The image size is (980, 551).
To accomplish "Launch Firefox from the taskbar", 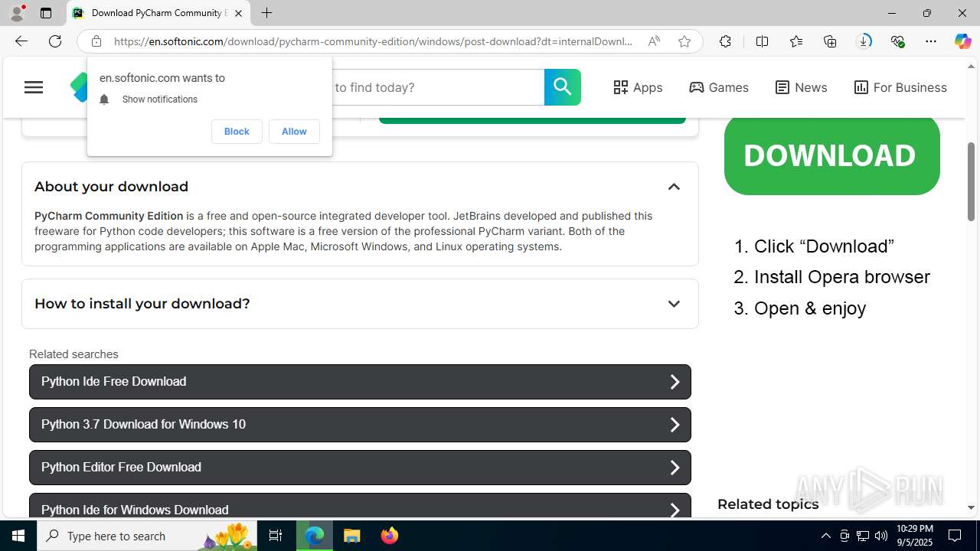I will [390, 536].
